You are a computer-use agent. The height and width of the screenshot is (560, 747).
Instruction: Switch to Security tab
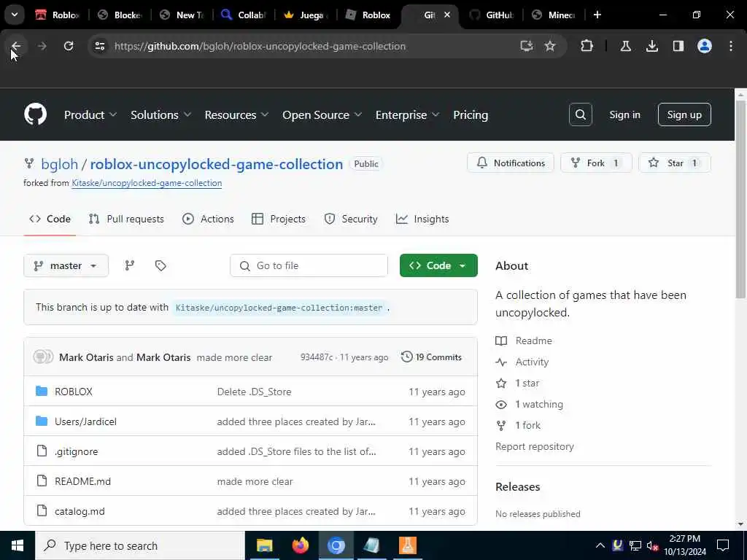click(351, 219)
